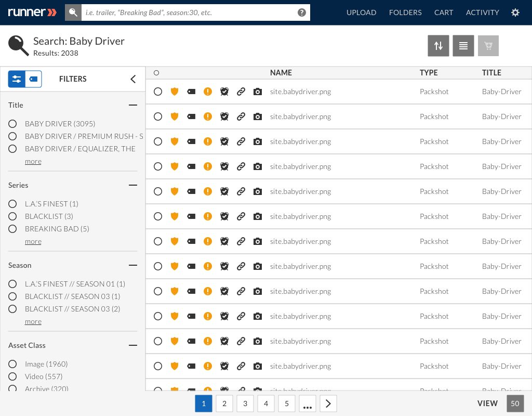Open the CART menu item

click(x=444, y=12)
